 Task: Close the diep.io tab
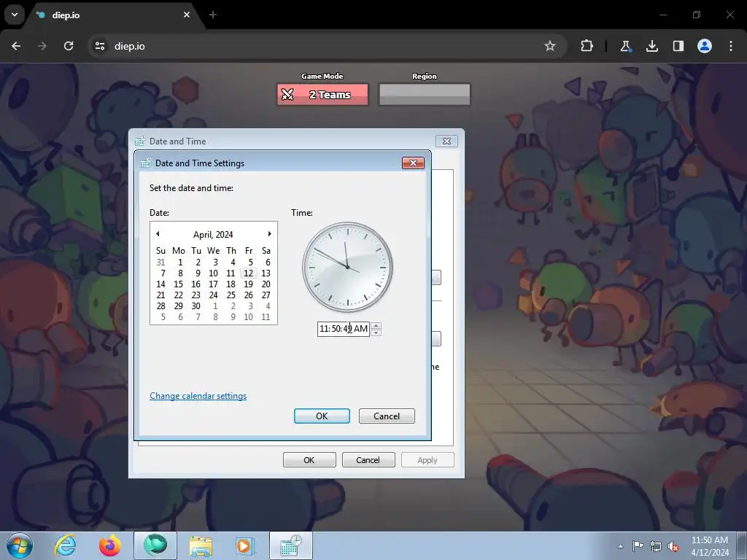click(187, 15)
